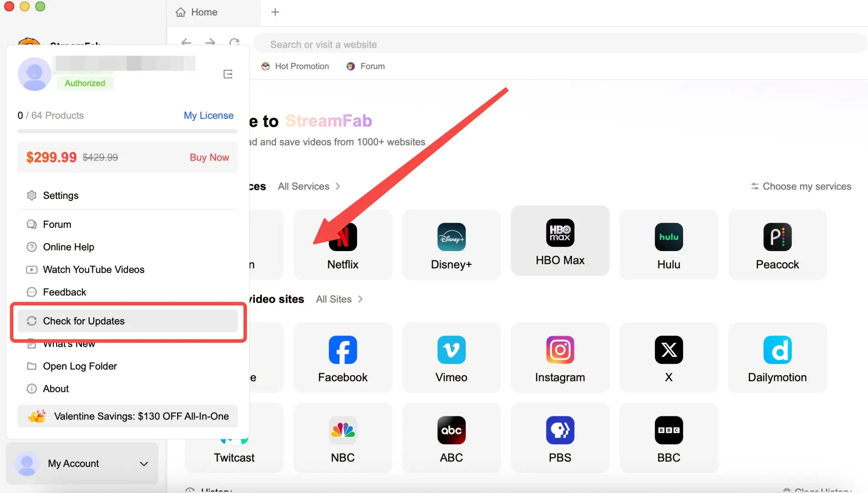This screenshot has height=493, width=868.
Task: Open the Valentine Savings promotion banner
Action: coord(127,416)
